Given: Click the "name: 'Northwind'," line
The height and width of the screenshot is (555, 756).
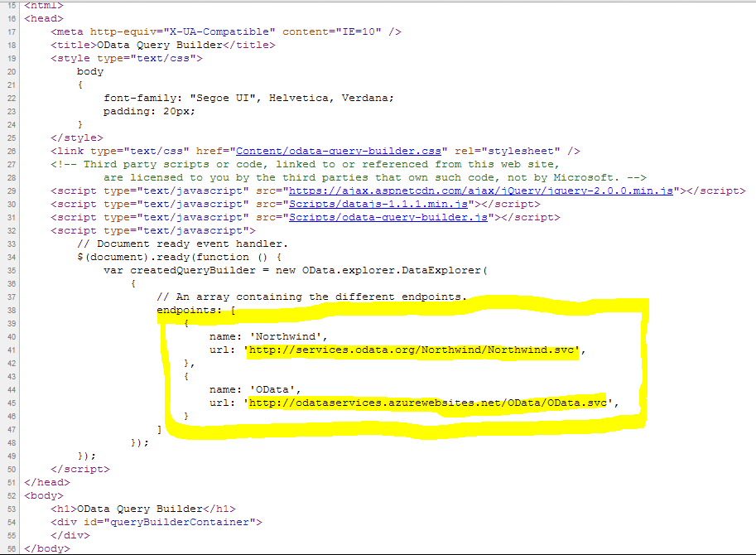Looking at the screenshot, I should click(268, 336).
